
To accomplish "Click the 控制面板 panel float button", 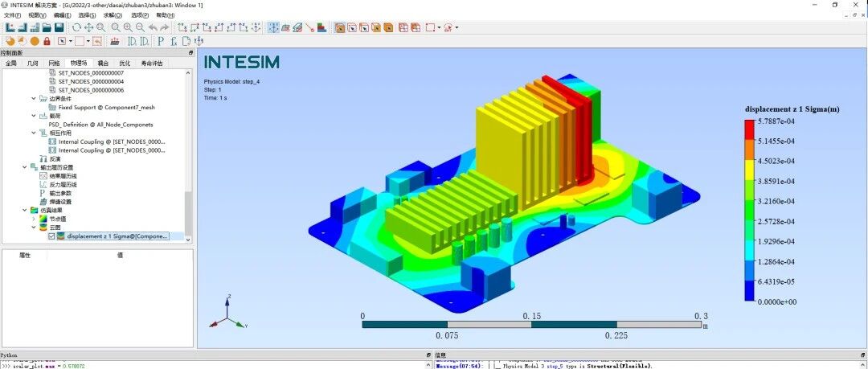I will [x=190, y=52].
